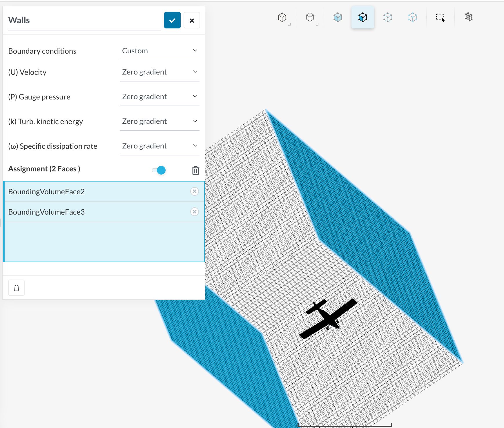This screenshot has width=504, height=428.
Task: Delete the Walls boundary condition
Action: click(17, 288)
